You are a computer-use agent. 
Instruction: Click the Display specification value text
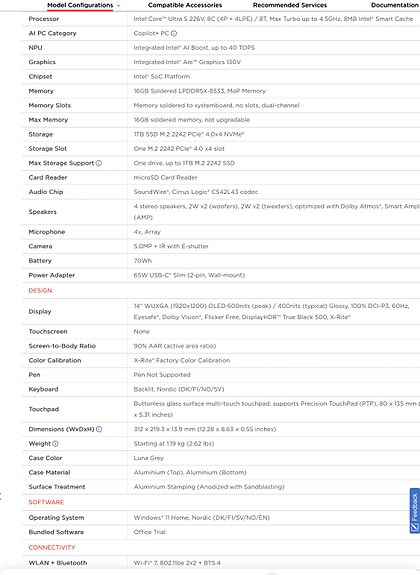tap(271, 311)
